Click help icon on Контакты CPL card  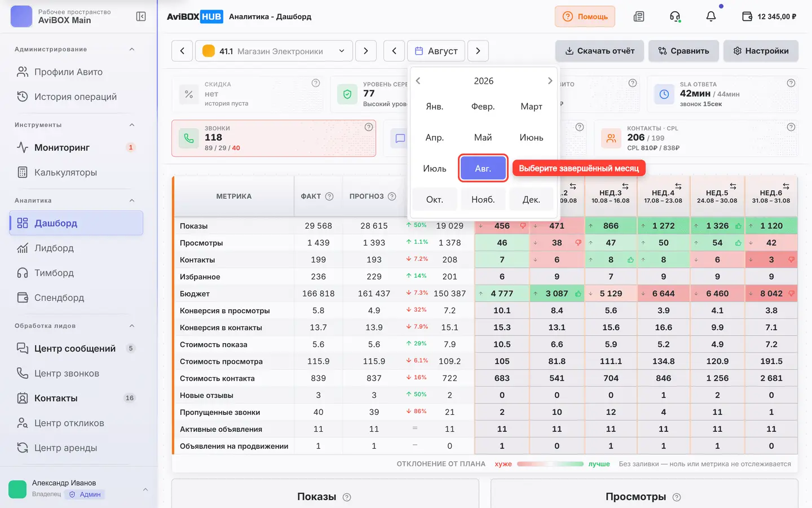tap(791, 127)
